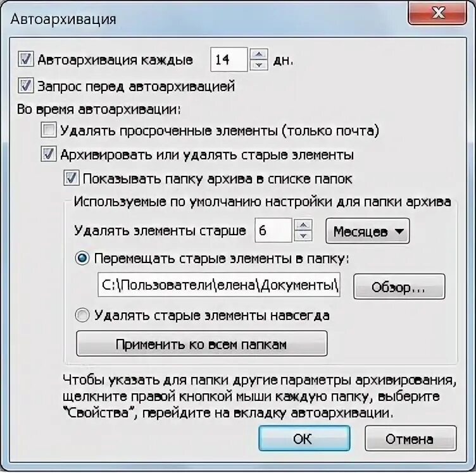Uncheck 'Запрос перед автоархивацией' option

point(26,85)
